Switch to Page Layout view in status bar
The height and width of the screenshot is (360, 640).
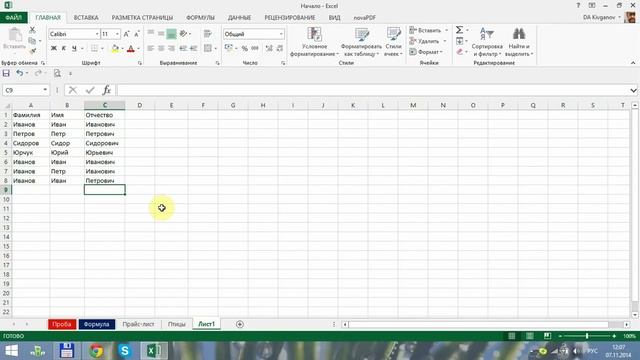click(529, 336)
